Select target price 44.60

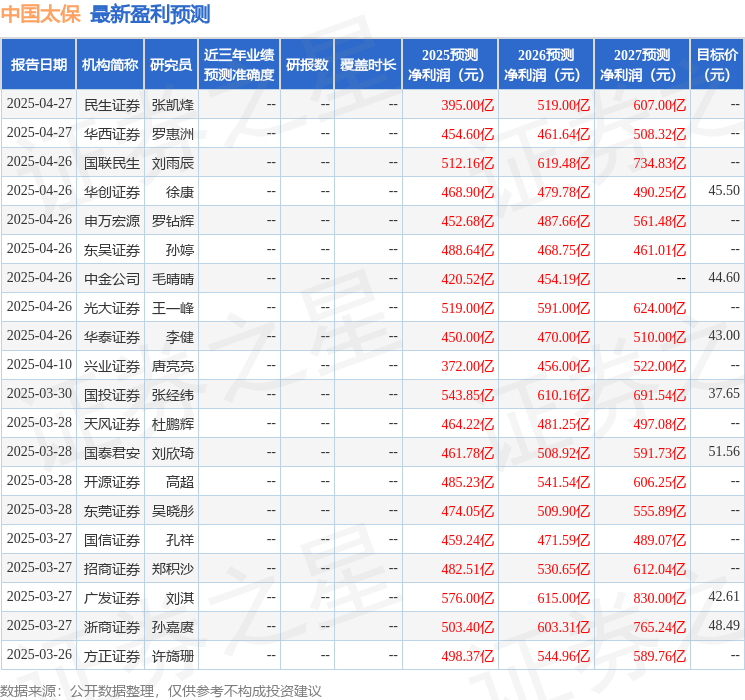[x=724, y=278]
